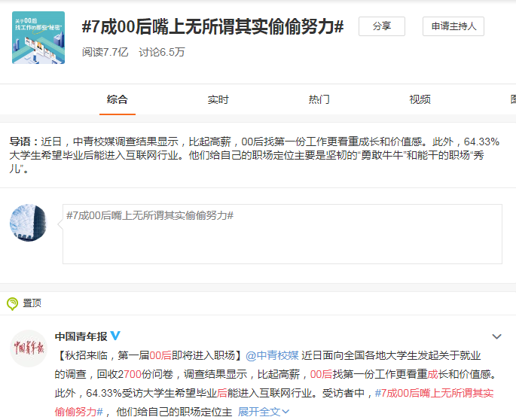Screen dimensions: 516x420
Task: Click the 讨论6.5万 discussion count
Action: [161, 52]
